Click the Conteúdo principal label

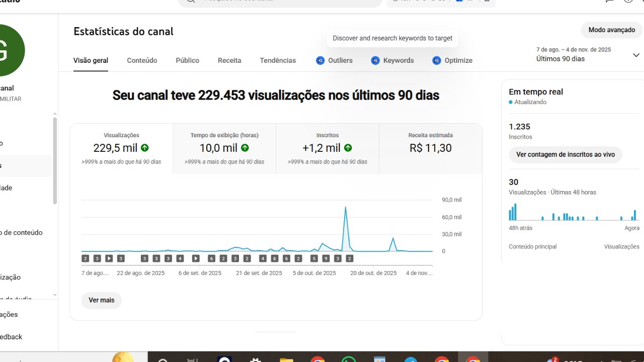point(533,247)
